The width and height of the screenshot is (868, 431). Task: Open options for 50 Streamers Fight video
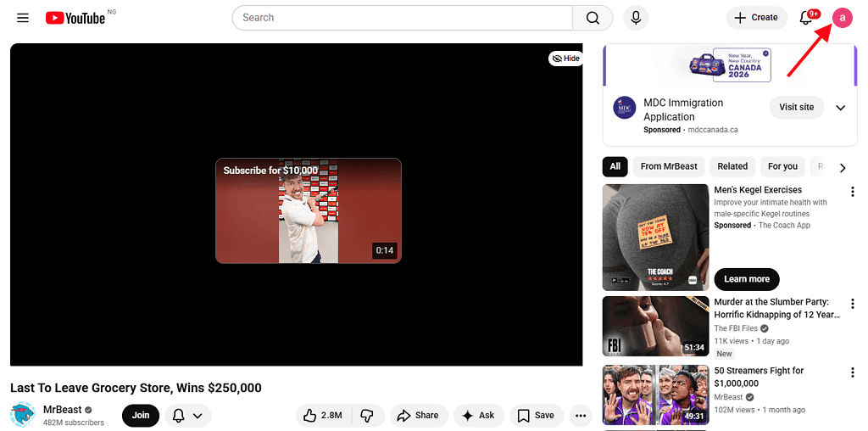[x=853, y=372]
